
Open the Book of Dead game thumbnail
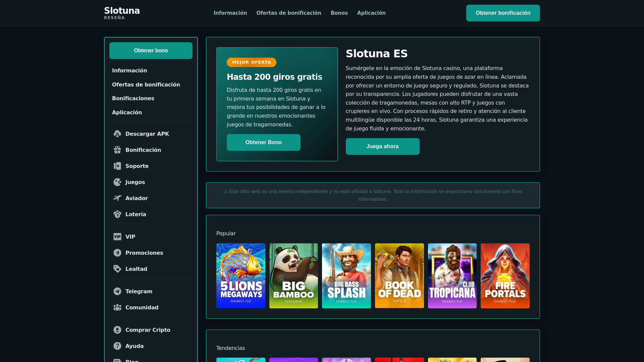[x=399, y=276]
